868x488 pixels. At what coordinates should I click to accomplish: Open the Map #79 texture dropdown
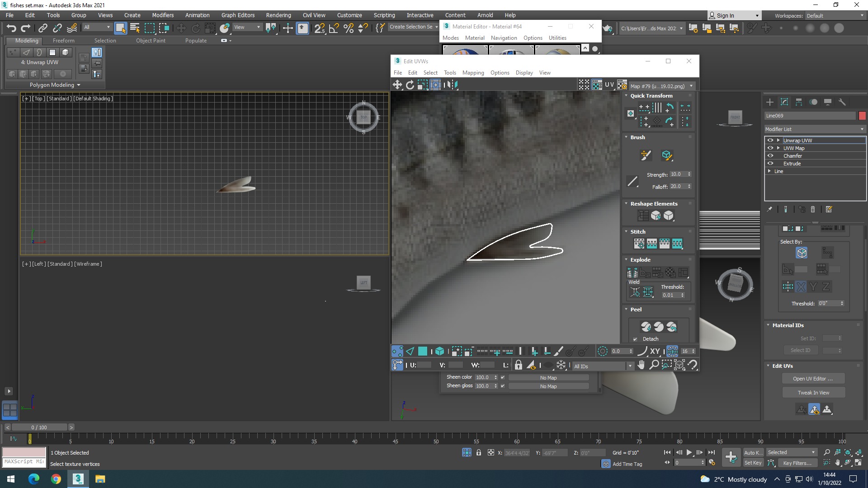coord(662,86)
